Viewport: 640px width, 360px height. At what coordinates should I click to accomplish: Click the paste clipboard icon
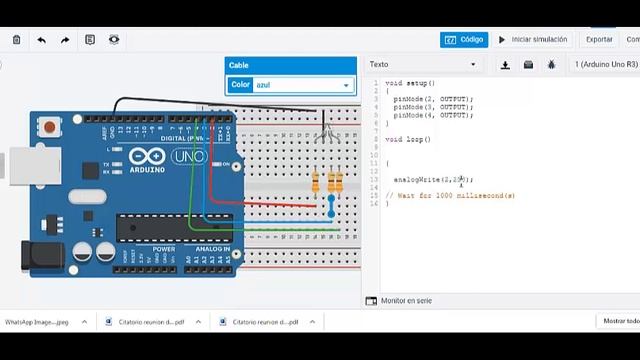(x=16, y=40)
